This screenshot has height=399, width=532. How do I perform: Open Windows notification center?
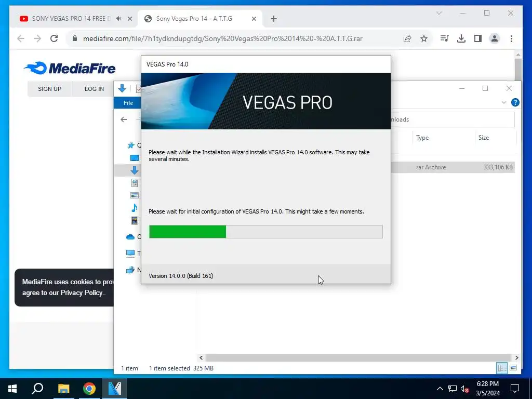coord(515,389)
